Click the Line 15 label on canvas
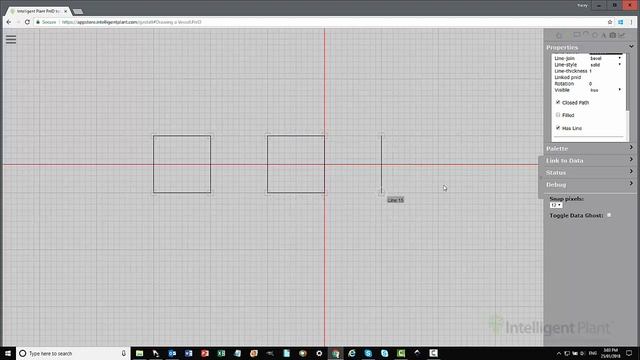The image size is (640, 360). click(395, 200)
